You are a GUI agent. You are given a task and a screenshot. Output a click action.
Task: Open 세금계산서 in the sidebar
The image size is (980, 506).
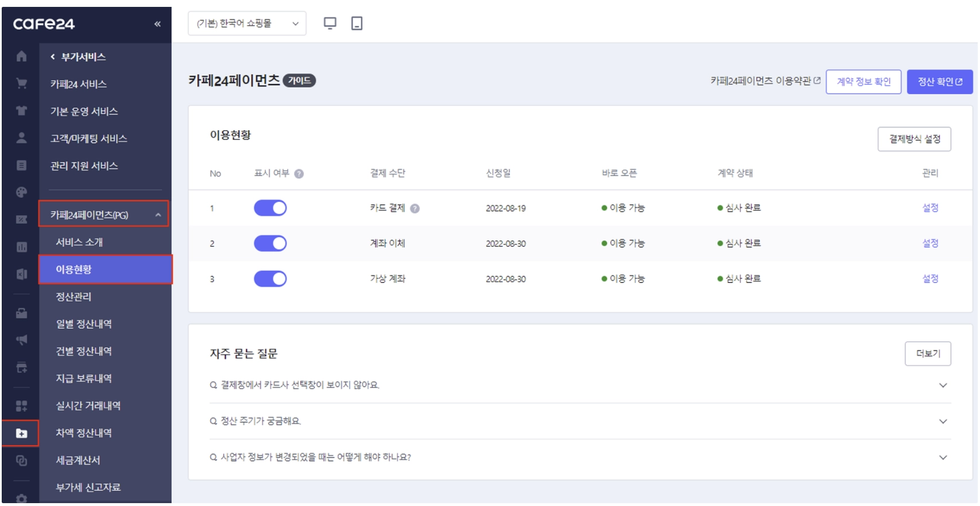tap(78, 460)
